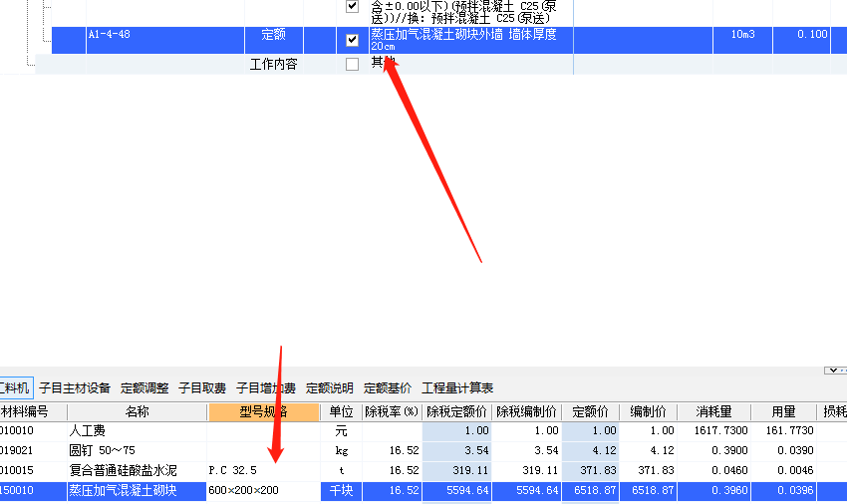
Task: Click the 编制价 column header
Action: tap(649, 412)
